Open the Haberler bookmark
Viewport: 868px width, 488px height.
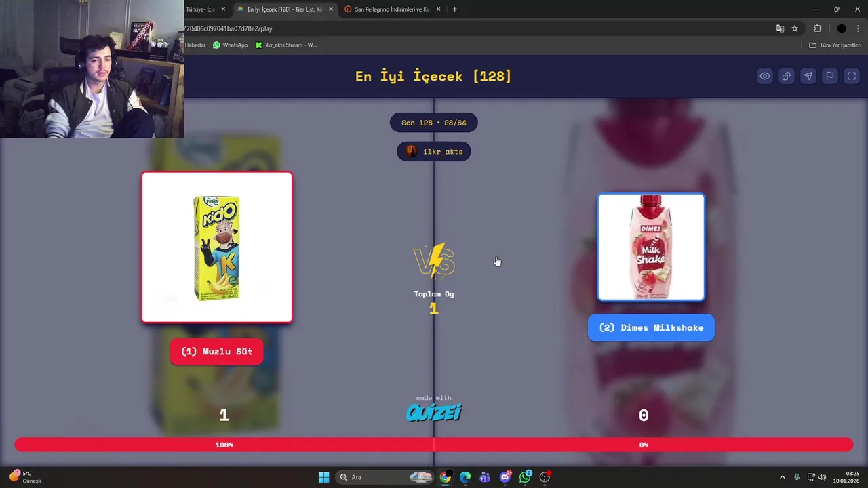[195, 45]
